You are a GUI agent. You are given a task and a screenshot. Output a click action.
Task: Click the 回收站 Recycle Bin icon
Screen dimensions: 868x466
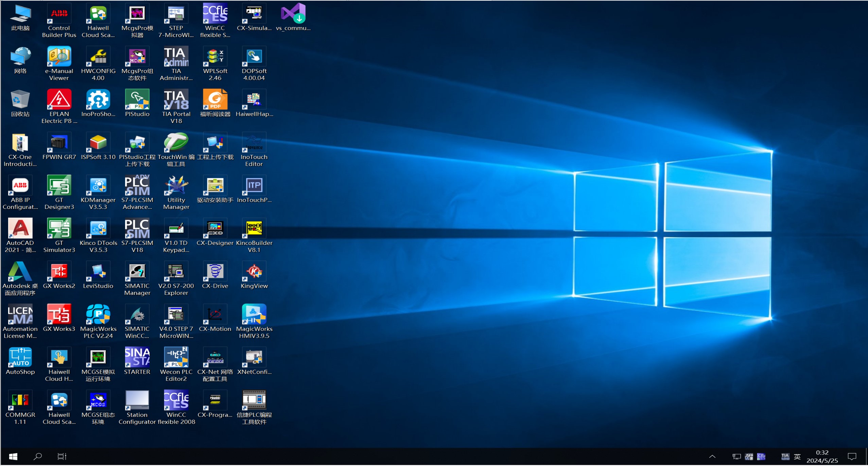point(20,103)
